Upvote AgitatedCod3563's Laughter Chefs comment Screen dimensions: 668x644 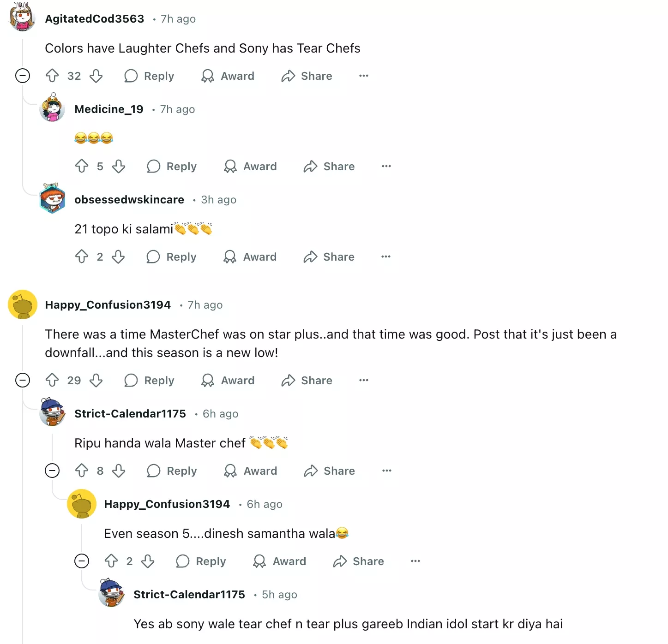pyautogui.click(x=52, y=76)
